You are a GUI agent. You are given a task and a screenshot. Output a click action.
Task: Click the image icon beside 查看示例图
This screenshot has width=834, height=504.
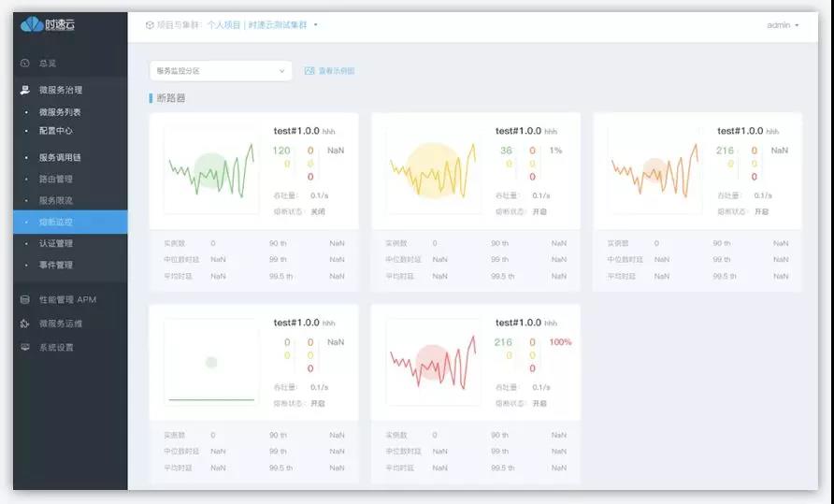(309, 71)
